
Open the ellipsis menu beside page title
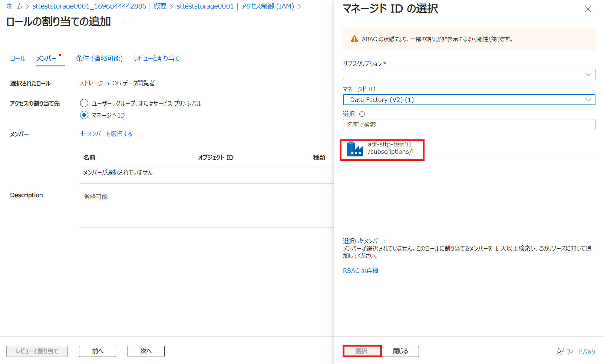(126, 22)
